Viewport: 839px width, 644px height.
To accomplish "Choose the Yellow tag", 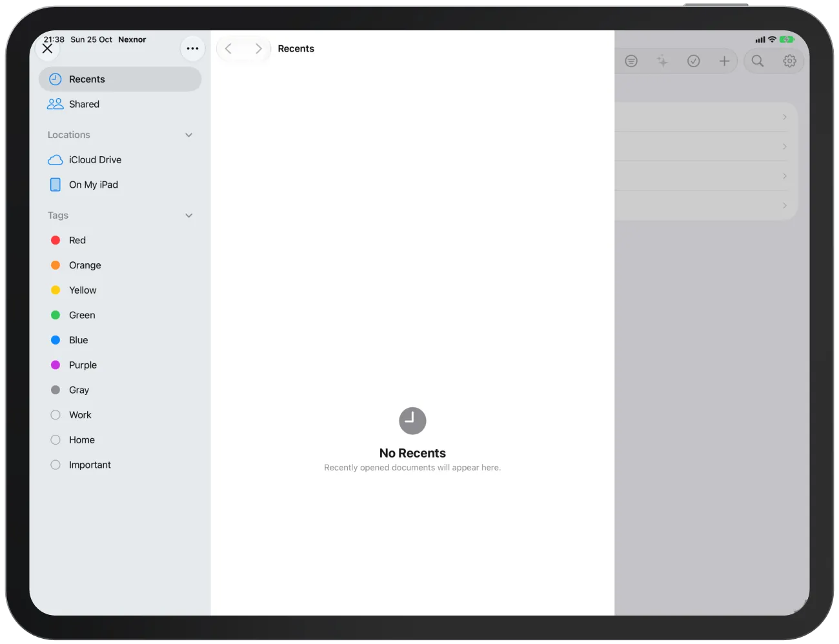I will click(120, 290).
